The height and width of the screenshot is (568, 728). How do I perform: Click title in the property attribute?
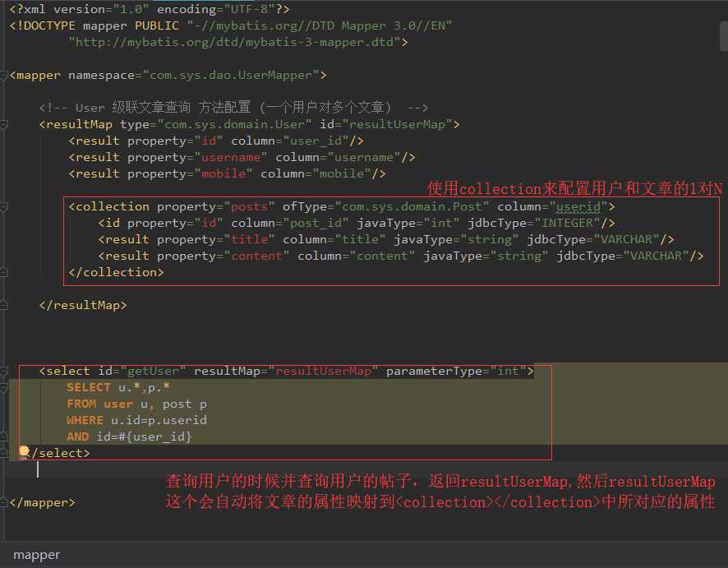249,240
